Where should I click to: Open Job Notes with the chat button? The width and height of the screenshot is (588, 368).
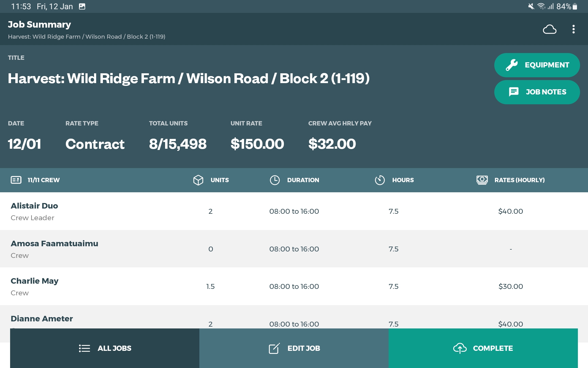coord(537,92)
